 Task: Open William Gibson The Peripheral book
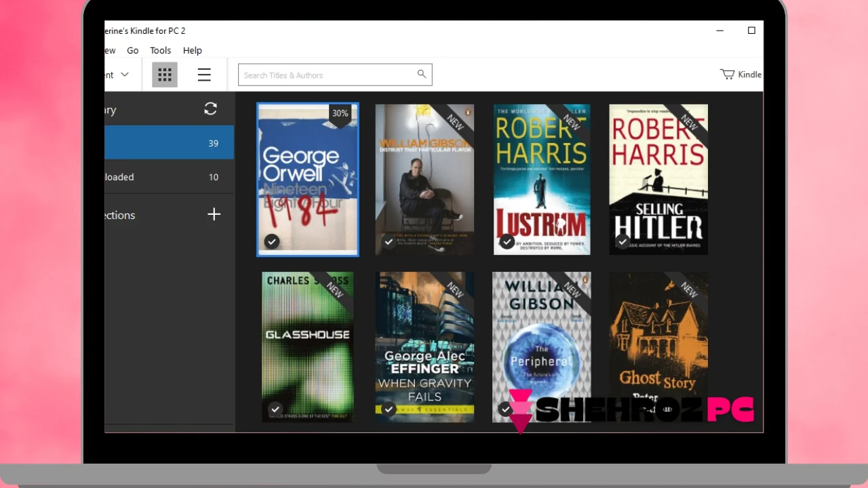click(x=542, y=347)
